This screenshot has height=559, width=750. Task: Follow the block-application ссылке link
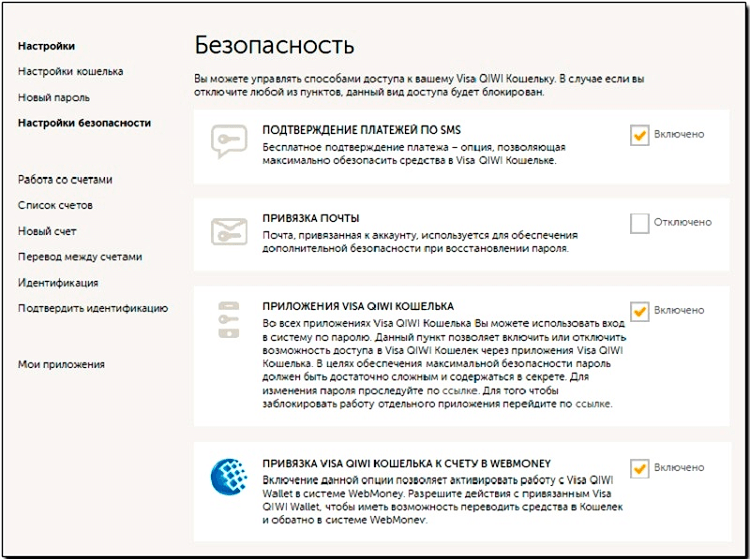pyautogui.click(x=593, y=404)
